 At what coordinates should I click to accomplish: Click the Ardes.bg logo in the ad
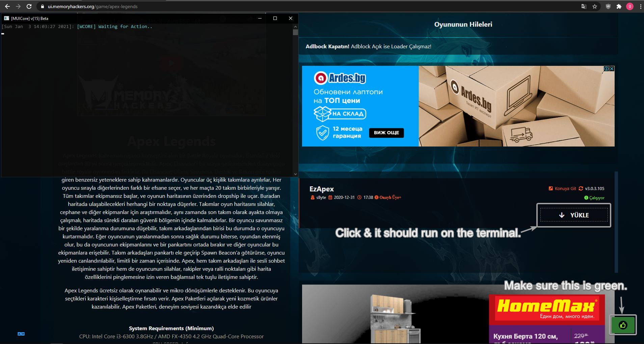pyautogui.click(x=340, y=78)
